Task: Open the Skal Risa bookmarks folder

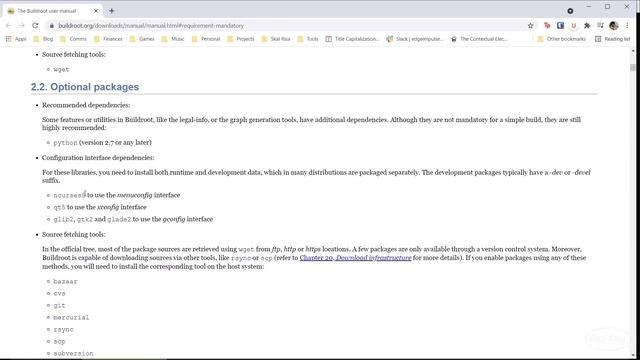Action: point(276,39)
